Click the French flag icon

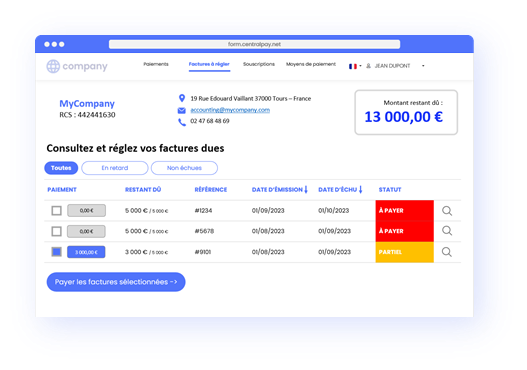[x=353, y=66]
